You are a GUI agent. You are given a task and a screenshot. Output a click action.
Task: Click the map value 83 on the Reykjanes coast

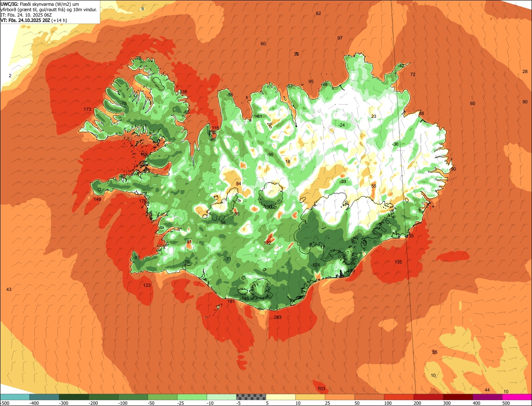click(x=137, y=258)
